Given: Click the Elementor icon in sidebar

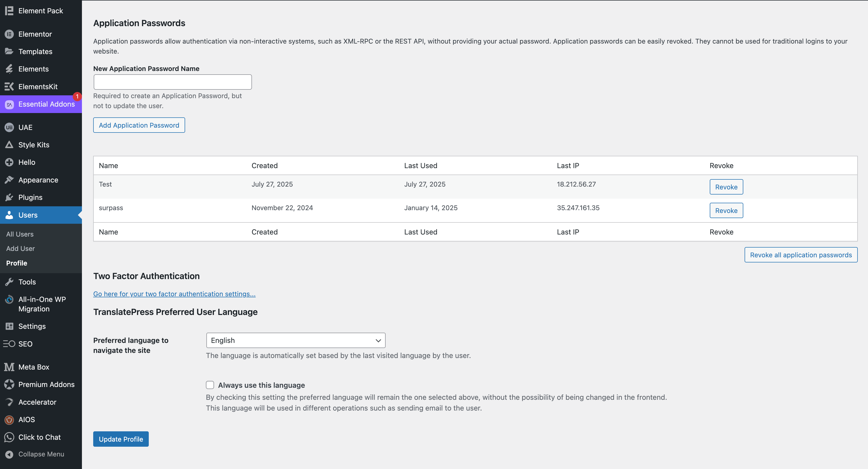Looking at the screenshot, I should click(x=9, y=34).
